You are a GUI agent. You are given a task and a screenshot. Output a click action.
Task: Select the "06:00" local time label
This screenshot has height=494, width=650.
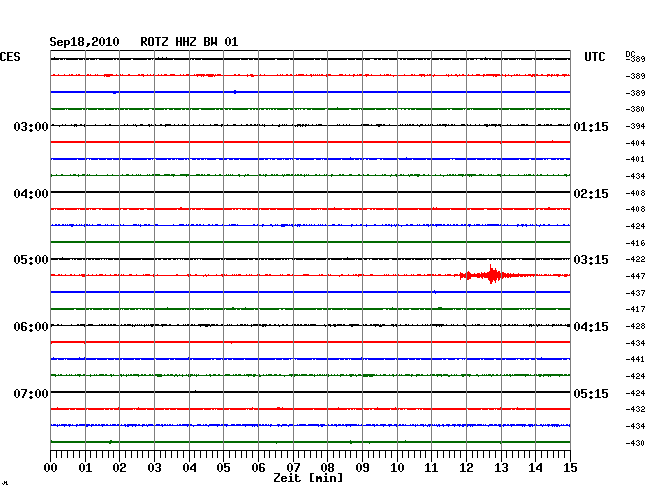pos(31,327)
